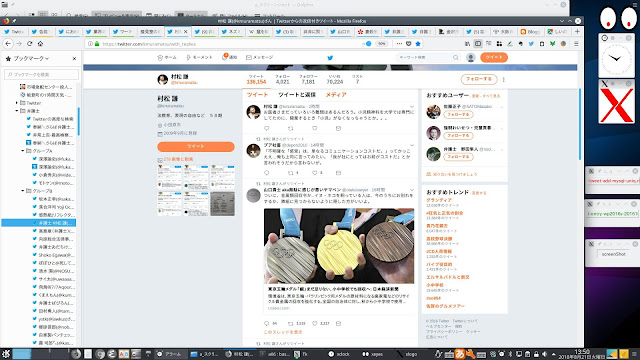The image size is (640, 360).
Task: Open the page actions three-dot menu
Action: 399,44
